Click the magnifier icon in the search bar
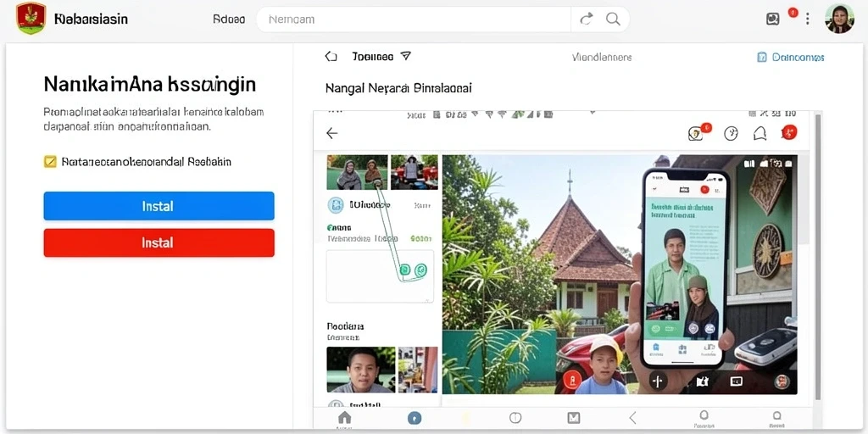The height and width of the screenshot is (434, 868). pyautogui.click(x=613, y=19)
